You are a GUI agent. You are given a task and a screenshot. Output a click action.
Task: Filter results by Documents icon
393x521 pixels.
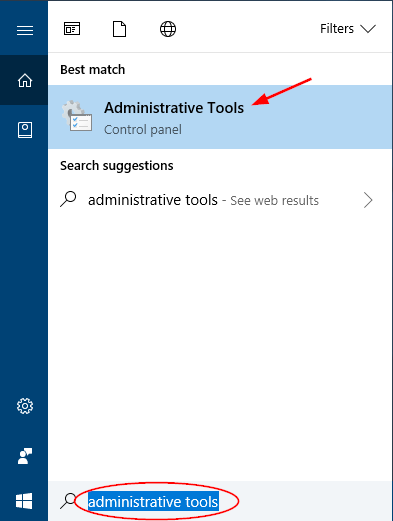(119, 29)
